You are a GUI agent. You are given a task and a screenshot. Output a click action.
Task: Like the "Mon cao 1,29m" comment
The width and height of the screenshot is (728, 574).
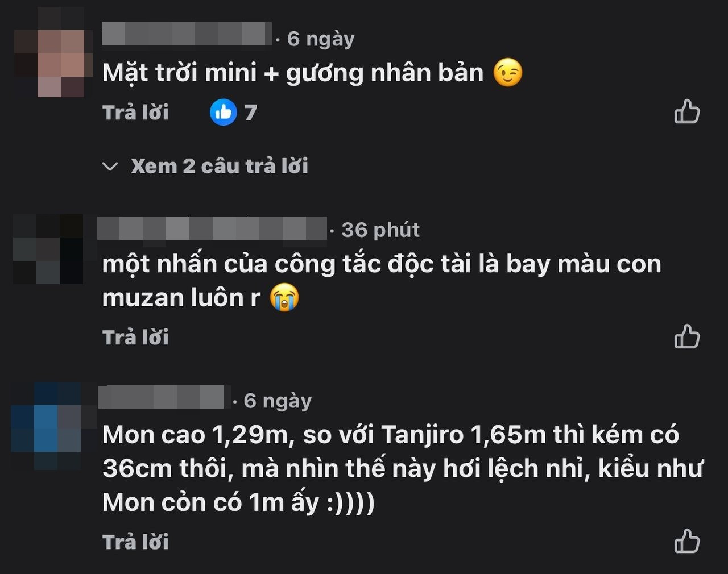[686, 541]
